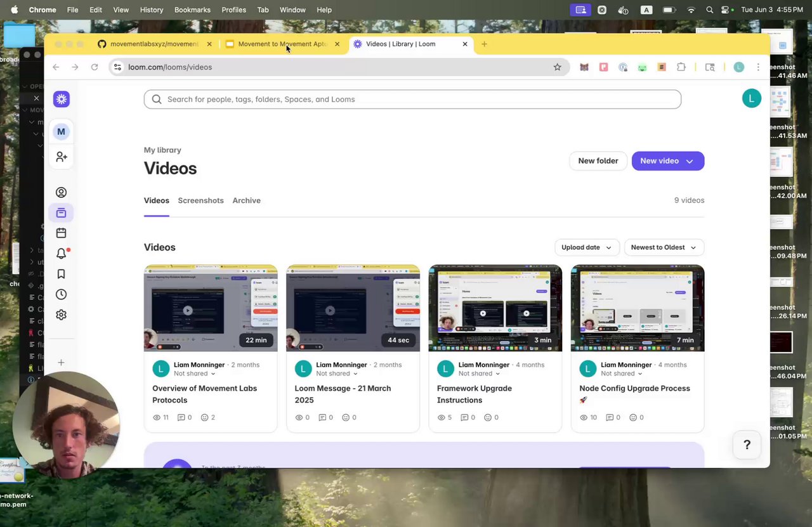Open the Chrome three-dot menu

[758, 67]
